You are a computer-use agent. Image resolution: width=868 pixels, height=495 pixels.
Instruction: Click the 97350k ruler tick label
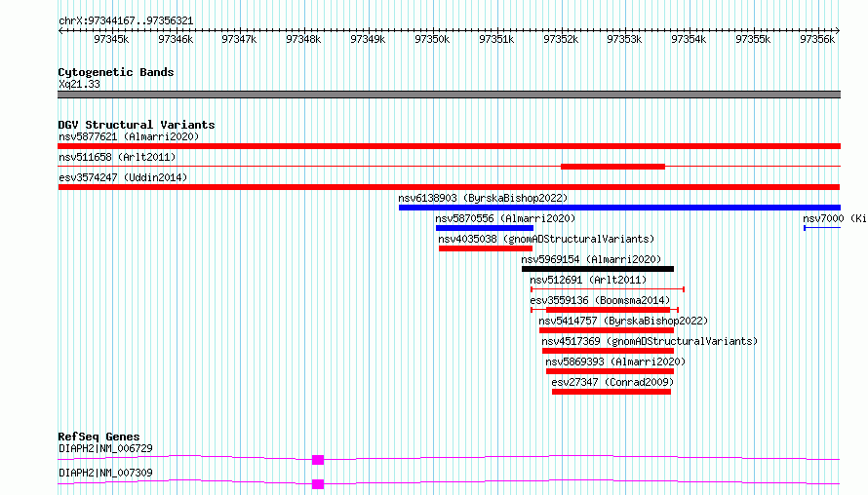click(x=432, y=39)
